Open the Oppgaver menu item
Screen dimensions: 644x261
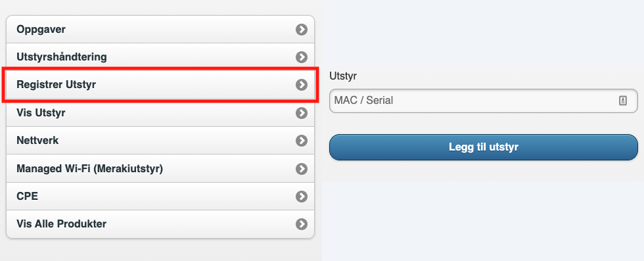160,29
